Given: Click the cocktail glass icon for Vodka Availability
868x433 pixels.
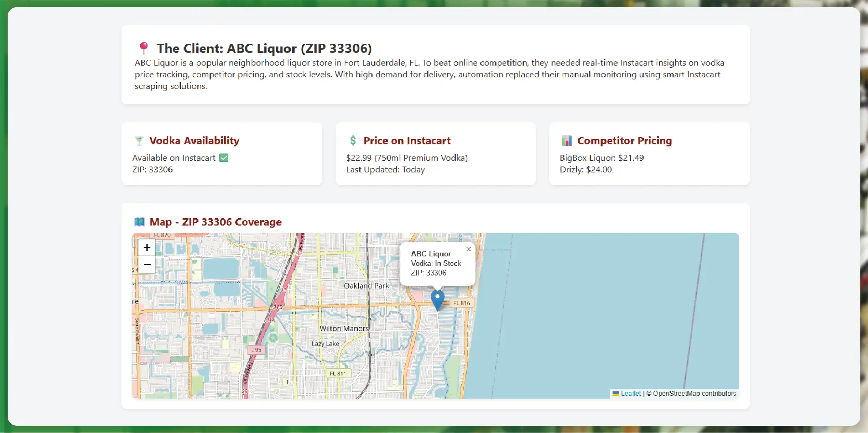Looking at the screenshot, I should pyautogui.click(x=139, y=141).
